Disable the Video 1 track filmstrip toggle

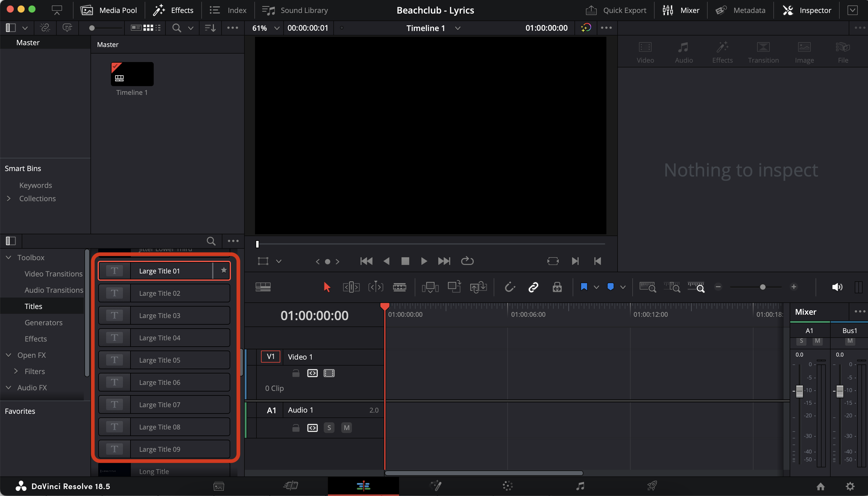click(x=329, y=373)
